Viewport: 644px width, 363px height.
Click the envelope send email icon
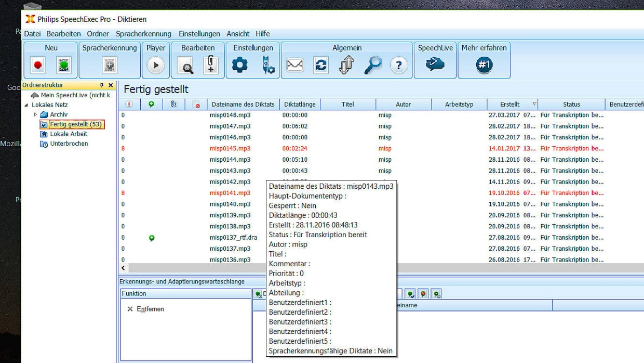[295, 65]
